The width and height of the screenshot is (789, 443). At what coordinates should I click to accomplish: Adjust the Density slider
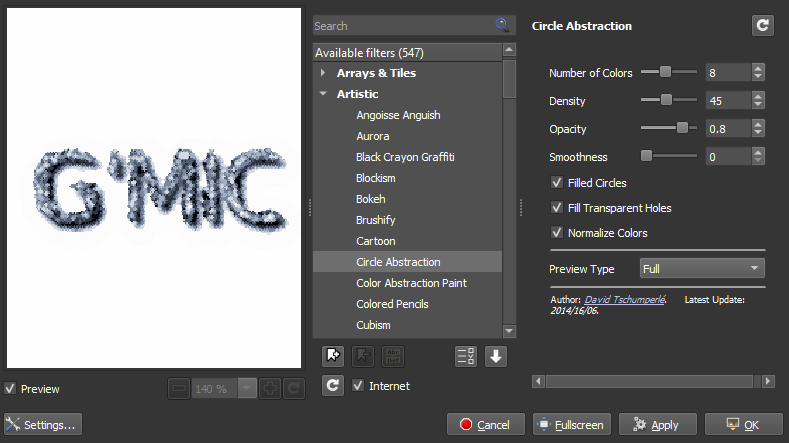668,100
